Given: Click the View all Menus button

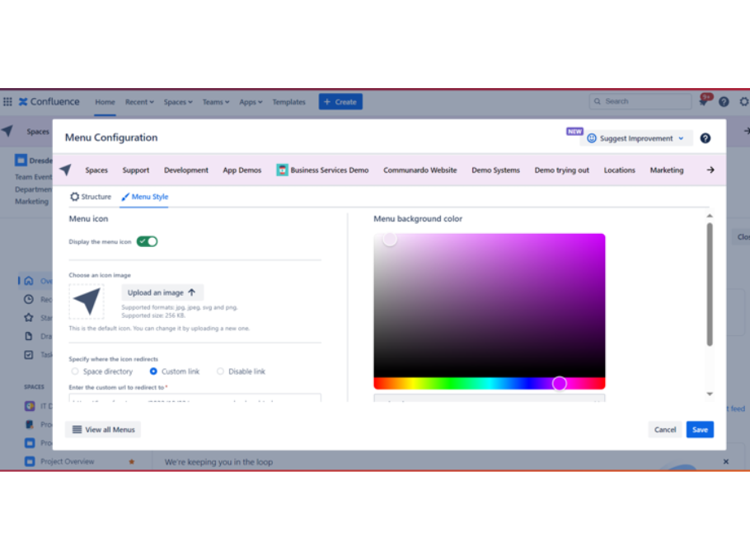Looking at the screenshot, I should [103, 430].
